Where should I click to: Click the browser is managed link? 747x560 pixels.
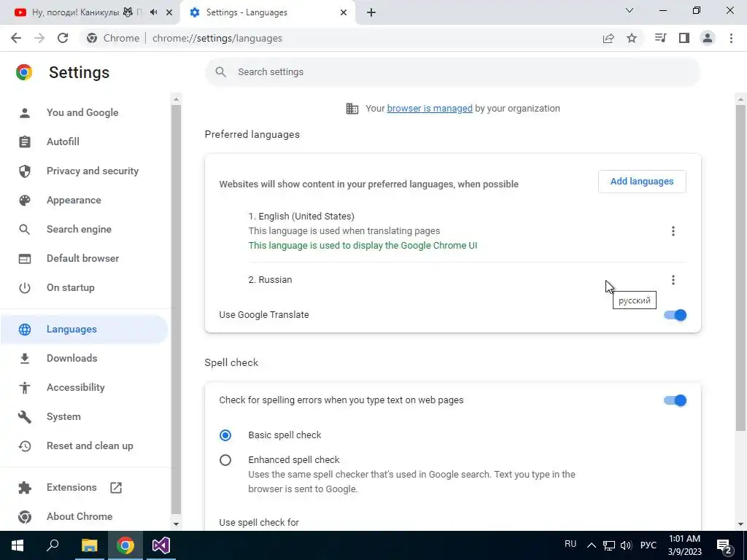[430, 109]
